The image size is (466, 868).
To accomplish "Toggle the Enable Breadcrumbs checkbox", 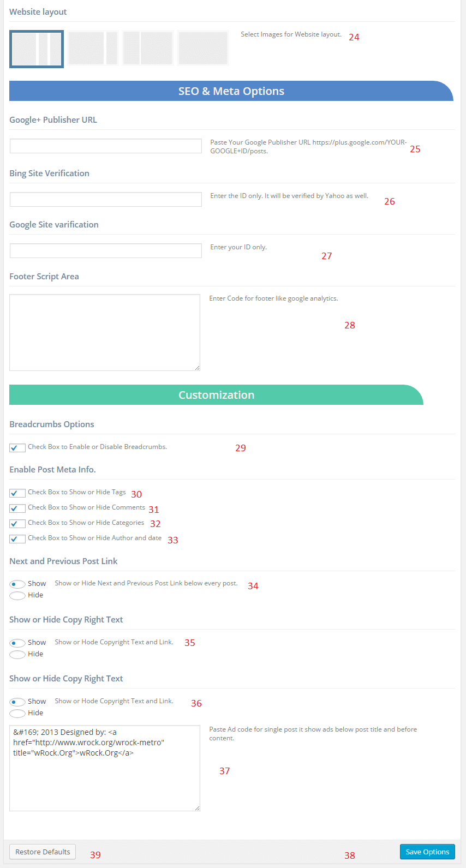I will [17, 448].
